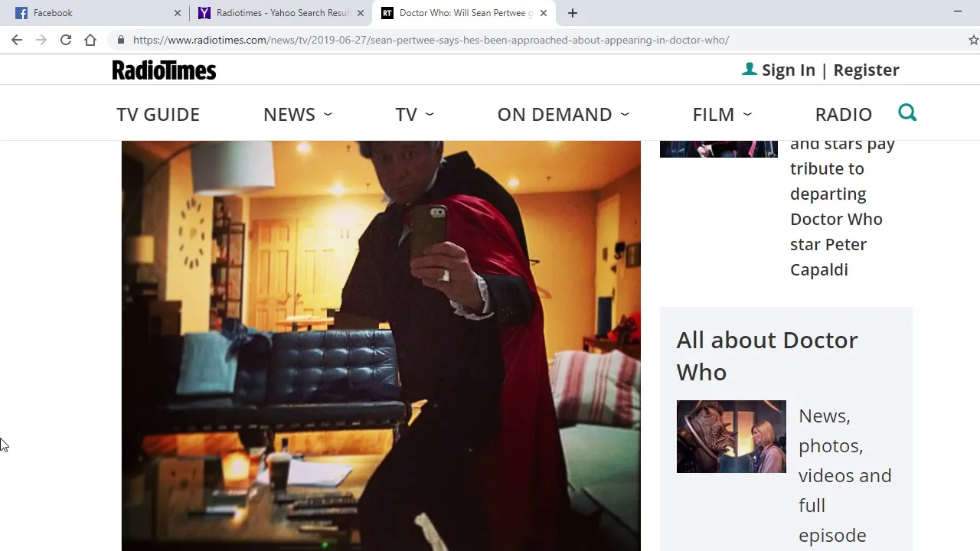Open the Peter Capaldi tribute article link

pyautogui.click(x=842, y=206)
